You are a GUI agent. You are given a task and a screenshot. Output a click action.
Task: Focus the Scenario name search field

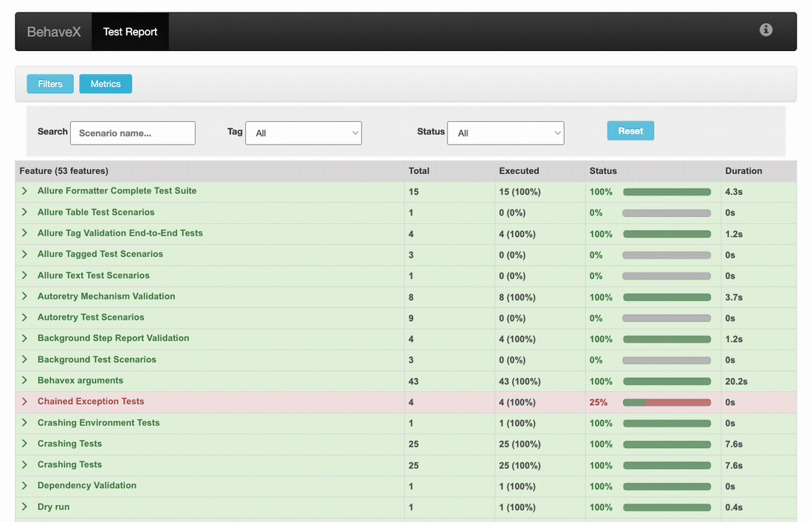coord(133,133)
